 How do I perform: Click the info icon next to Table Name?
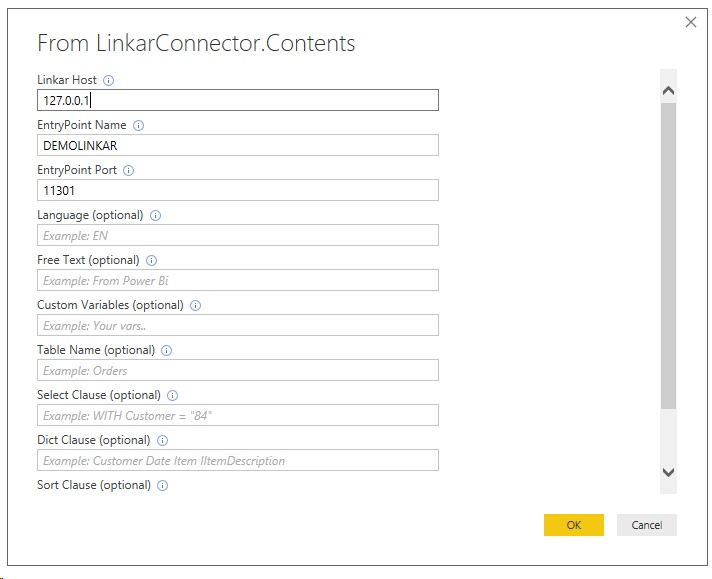click(167, 350)
